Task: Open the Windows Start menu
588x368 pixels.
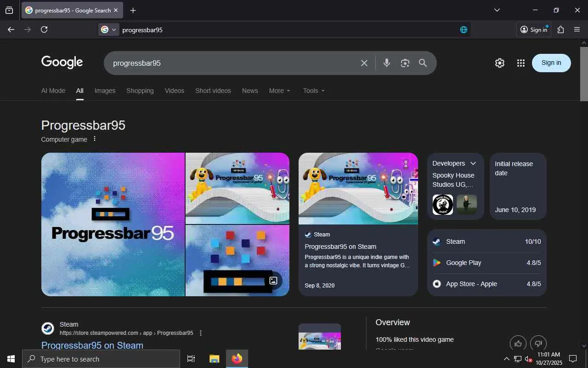Action: point(11,359)
